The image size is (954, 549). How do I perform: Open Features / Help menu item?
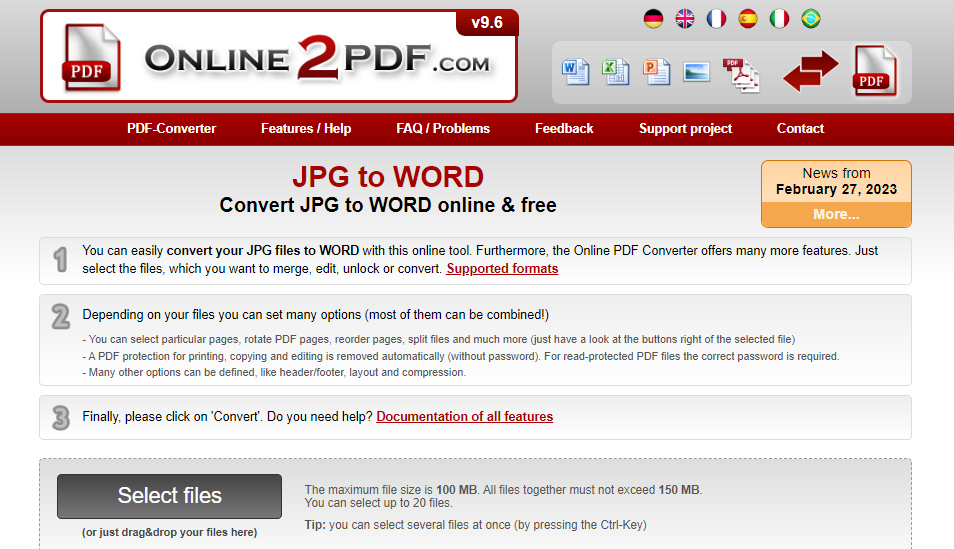[x=306, y=128]
